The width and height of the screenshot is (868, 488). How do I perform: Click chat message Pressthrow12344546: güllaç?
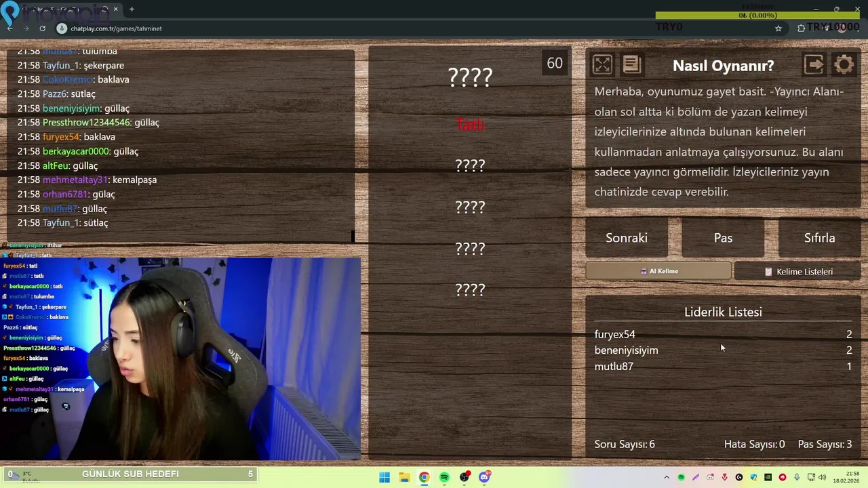[88, 122]
